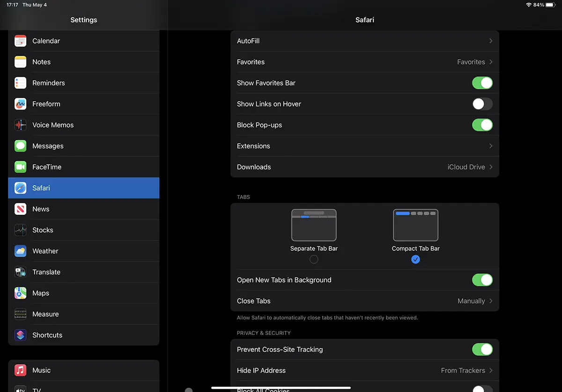
Task: Tap the home indicator bar
Action: [x=281, y=387]
